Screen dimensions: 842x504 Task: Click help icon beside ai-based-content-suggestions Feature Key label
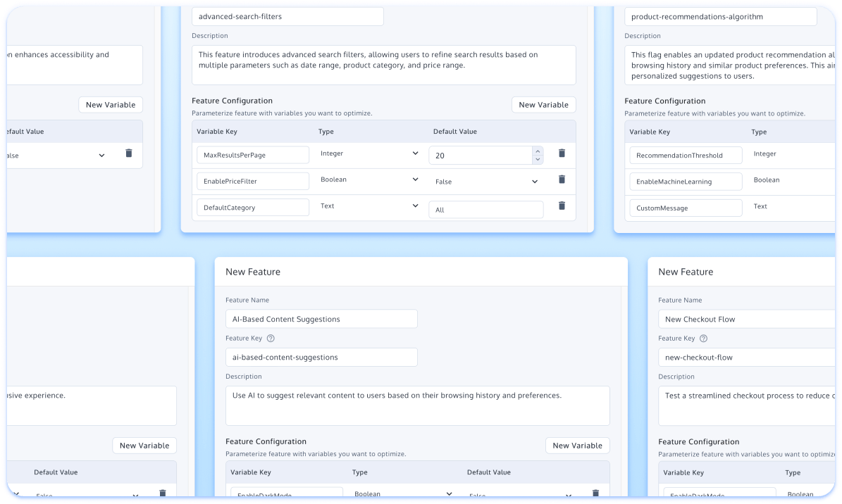tap(271, 339)
